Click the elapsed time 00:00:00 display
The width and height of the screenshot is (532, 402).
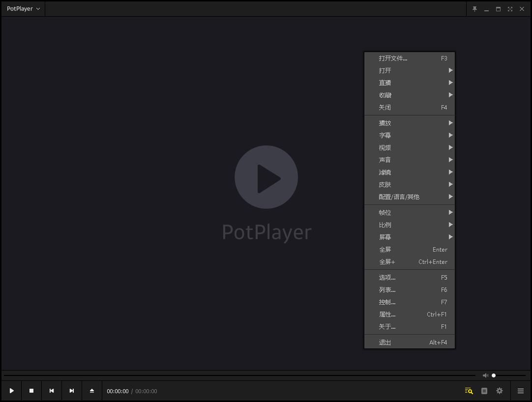pos(118,391)
